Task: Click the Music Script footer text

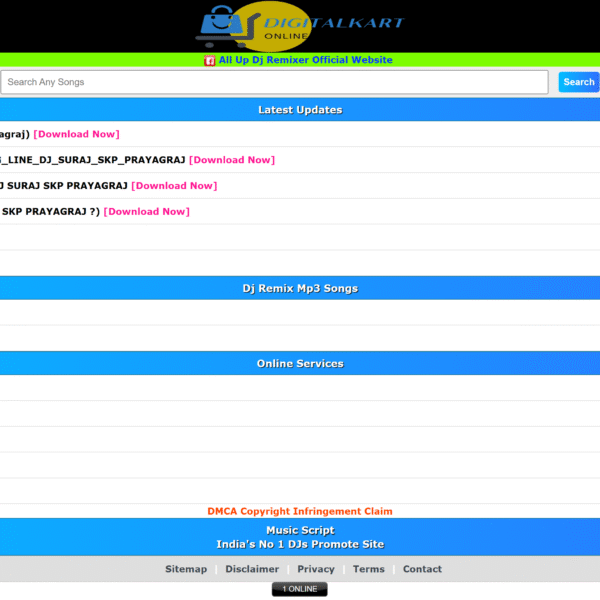Action: tap(300, 530)
